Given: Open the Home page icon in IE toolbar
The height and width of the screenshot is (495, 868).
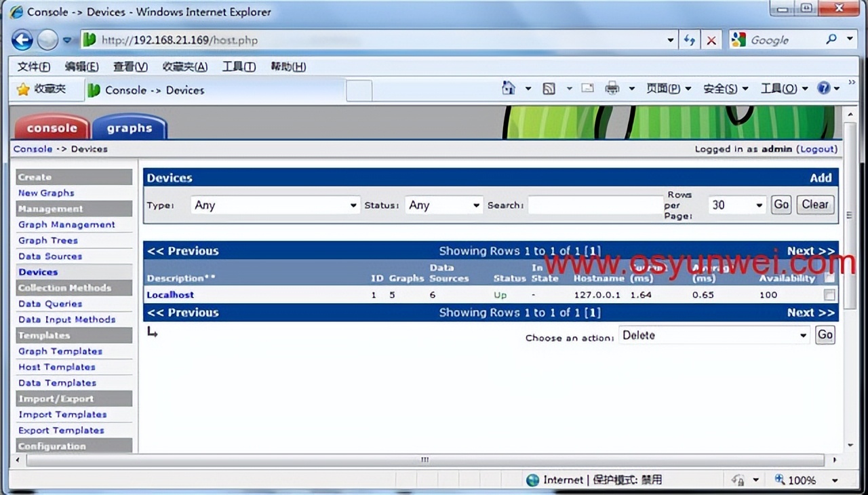Looking at the screenshot, I should 508,89.
